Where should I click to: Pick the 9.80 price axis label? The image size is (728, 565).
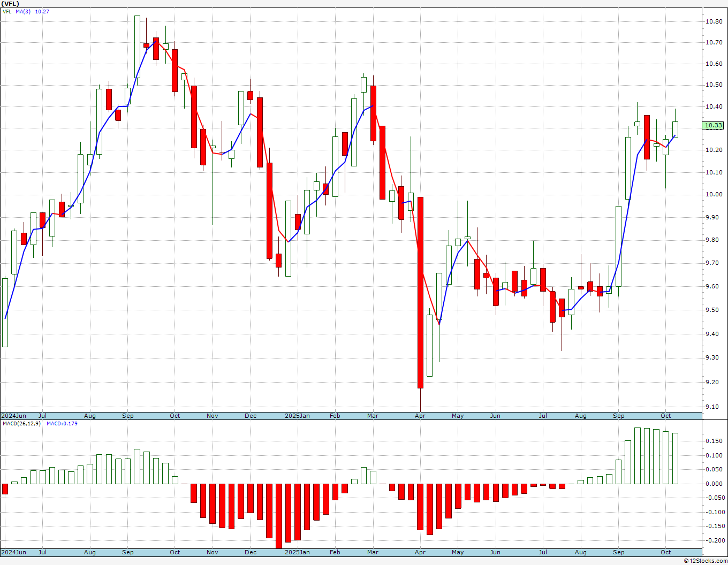tap(713, 240)
